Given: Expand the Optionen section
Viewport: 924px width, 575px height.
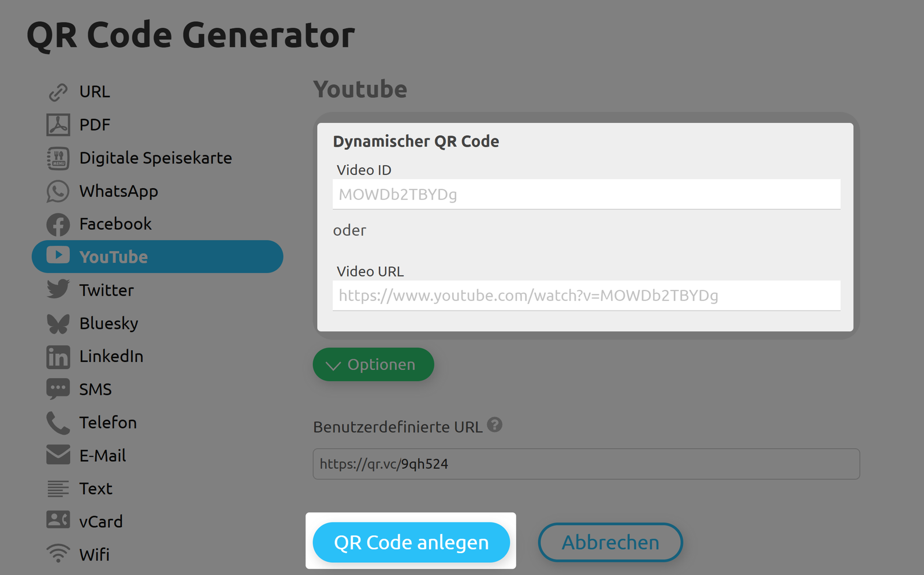Looking at the screenshot, I should tap(373, 365).
